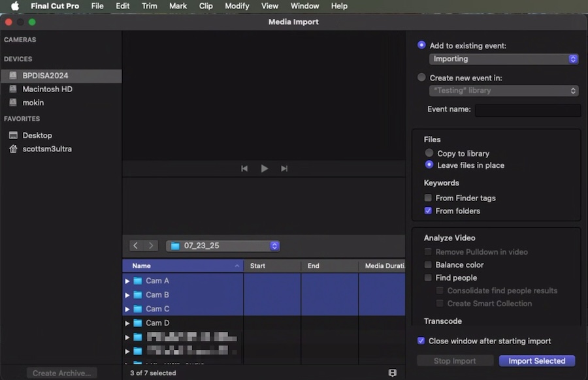
Task: Expand the Cam B folder
Action: pos(127,295)
